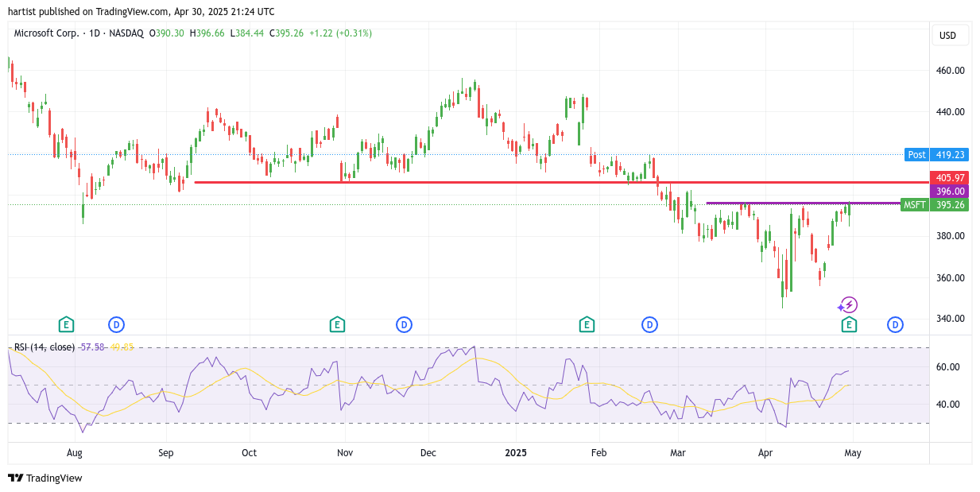
Task: Click the 340.00 price axis label
Action: 951,319
